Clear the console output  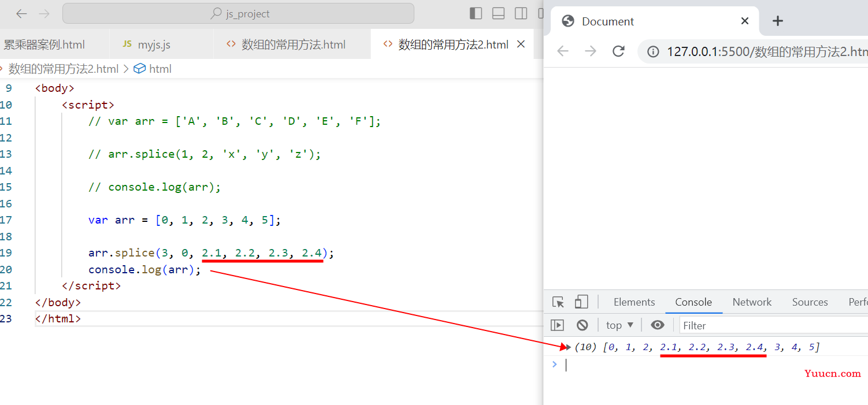583,325
